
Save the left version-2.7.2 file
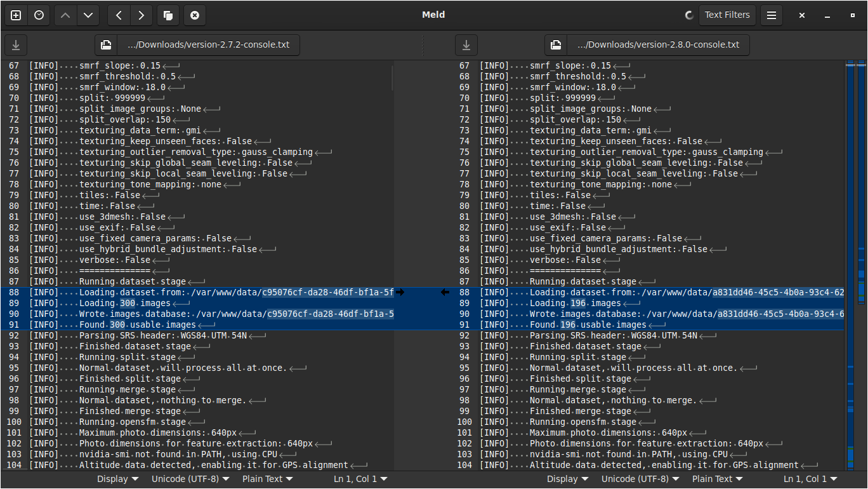click(16, 45)
